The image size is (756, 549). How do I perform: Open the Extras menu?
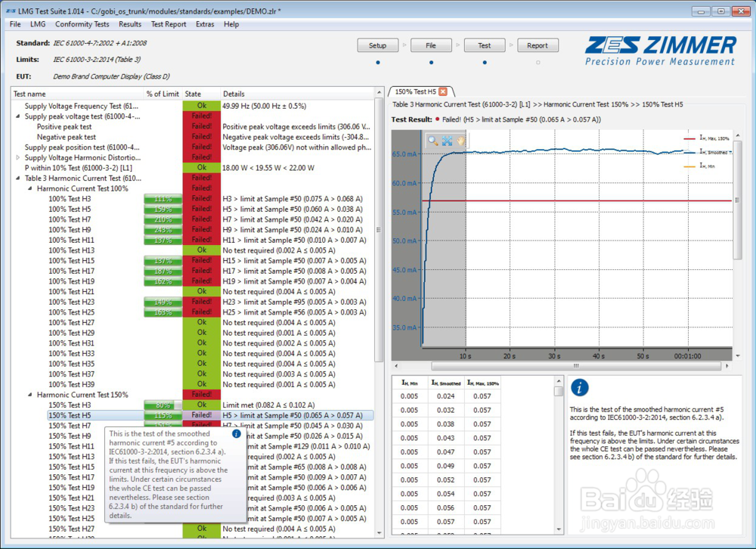point(205,24)
